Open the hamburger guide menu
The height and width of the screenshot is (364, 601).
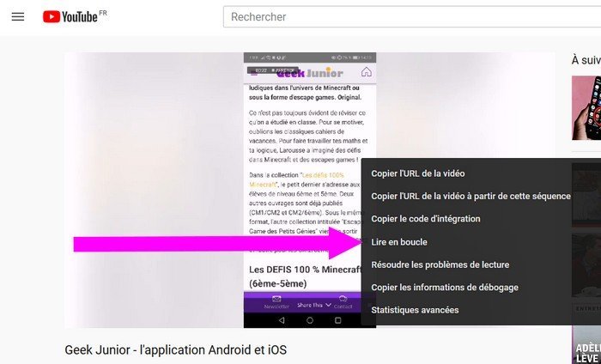click(18, 16)
